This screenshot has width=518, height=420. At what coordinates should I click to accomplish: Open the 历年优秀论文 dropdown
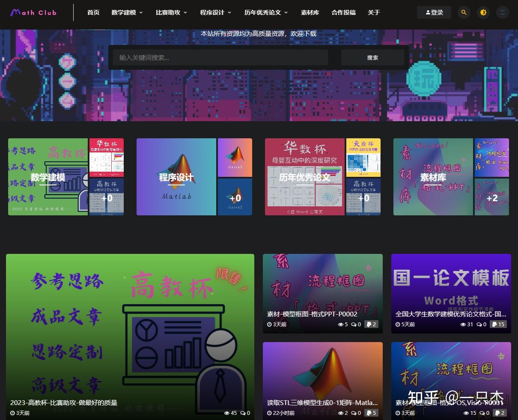(x=263, y=12)
